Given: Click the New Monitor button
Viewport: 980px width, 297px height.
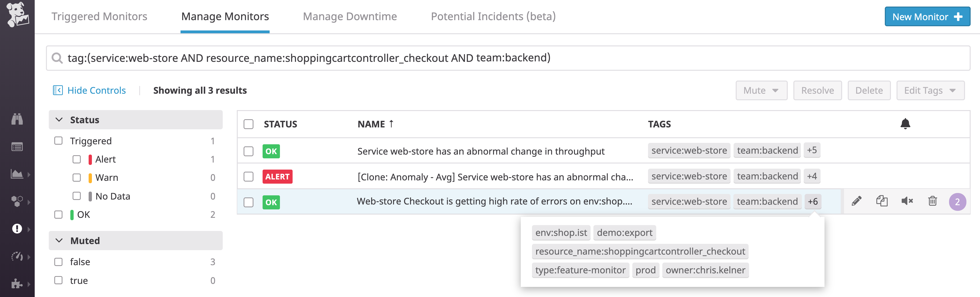Looking at the screenshot, I should 927,16.
